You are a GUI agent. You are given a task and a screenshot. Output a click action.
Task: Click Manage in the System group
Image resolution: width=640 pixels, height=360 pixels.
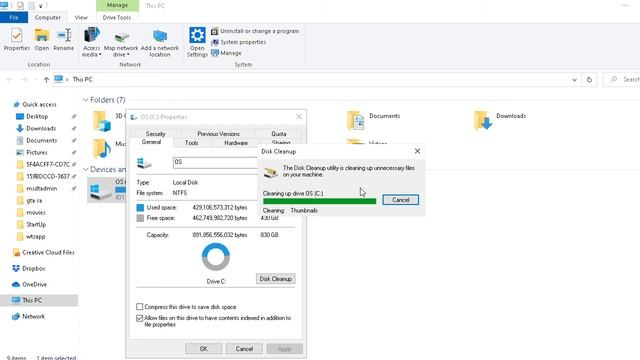(226, 53)
